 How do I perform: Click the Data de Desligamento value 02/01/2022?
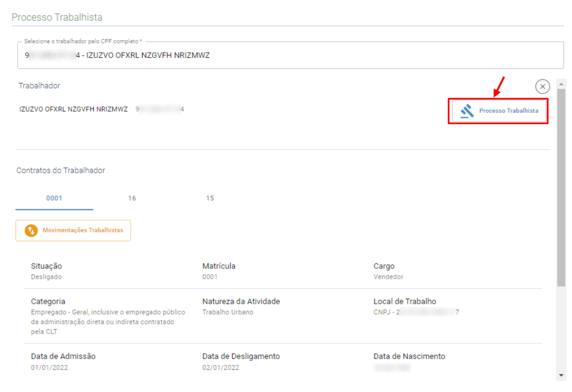[x=221, y=367]
